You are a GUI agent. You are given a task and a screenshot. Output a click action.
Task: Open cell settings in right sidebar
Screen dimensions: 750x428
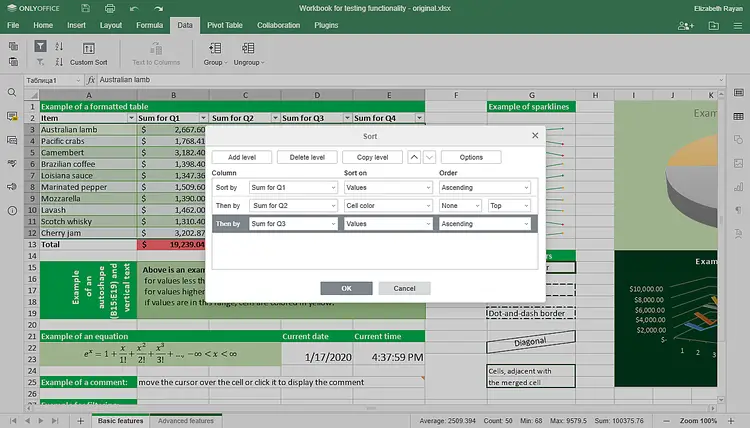pos(739,92)
